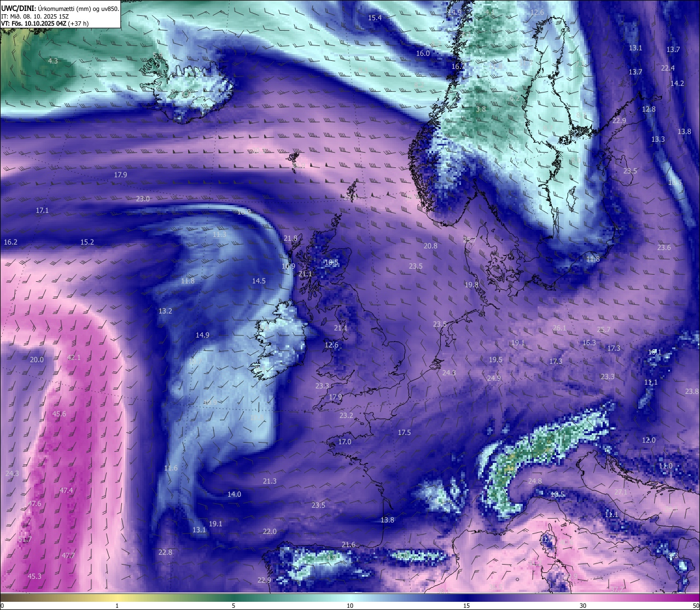The height and width of the screenshot is (610, 700).
Task: Click the 27.1 value label
Action: [x=621, y=492]
